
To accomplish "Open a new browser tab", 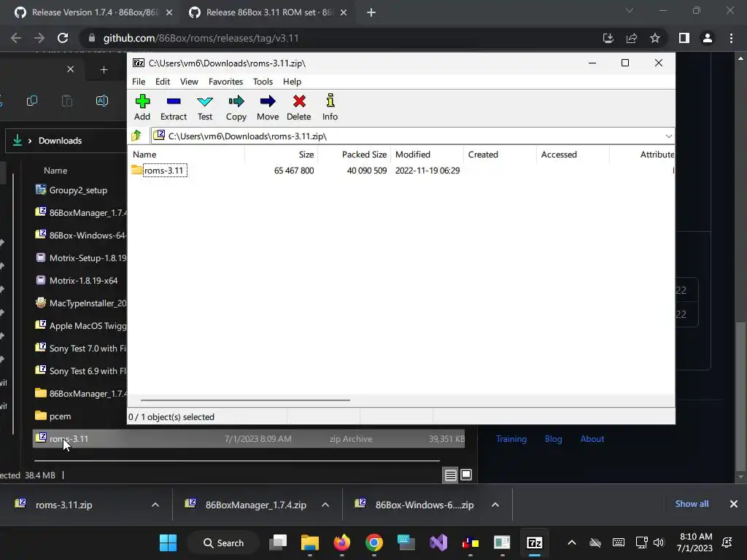I will pyautogui.click(x=371, y=12).
